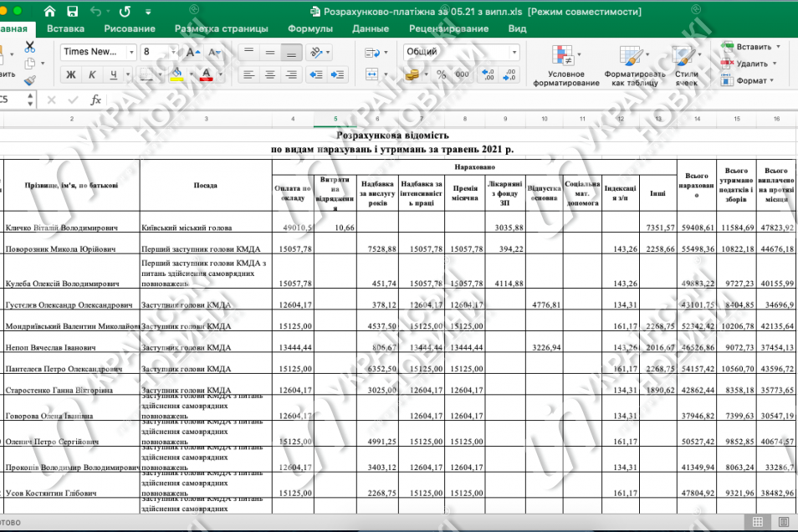Click the Удалить cells button
Viewport: 798px width, 532px height.
tap(749, 64)
